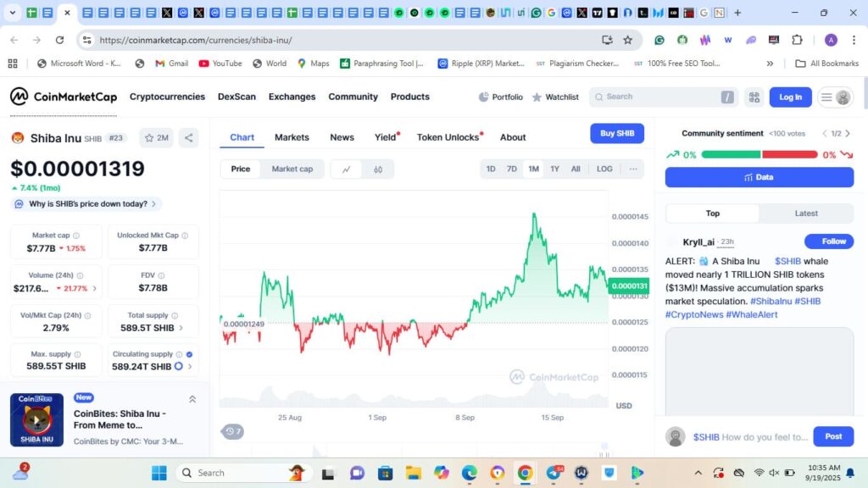The height and width of the screenshot is (488, 868).
Task: Select Price chart mode
Action: [240, 169]
